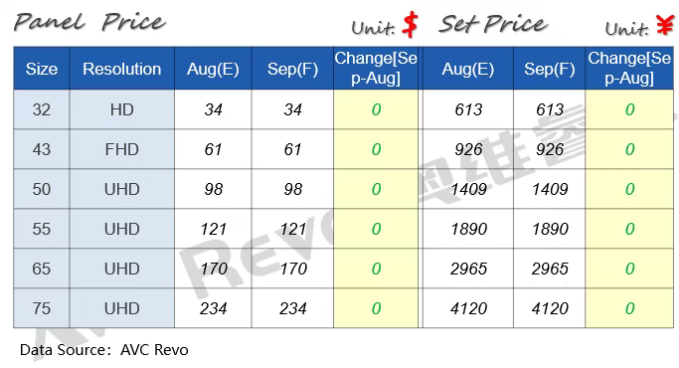Select the FHD resolution cell
Screen dimensions: 679x368
(x=122, y=149)
